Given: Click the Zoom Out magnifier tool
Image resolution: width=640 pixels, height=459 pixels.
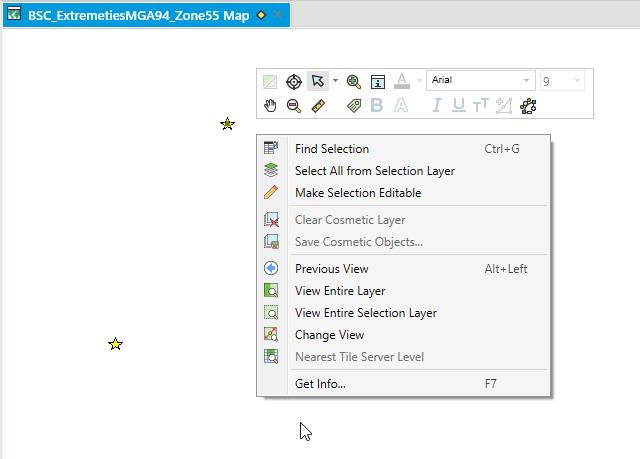Looking at the screenshot, I should click(294, 105).
